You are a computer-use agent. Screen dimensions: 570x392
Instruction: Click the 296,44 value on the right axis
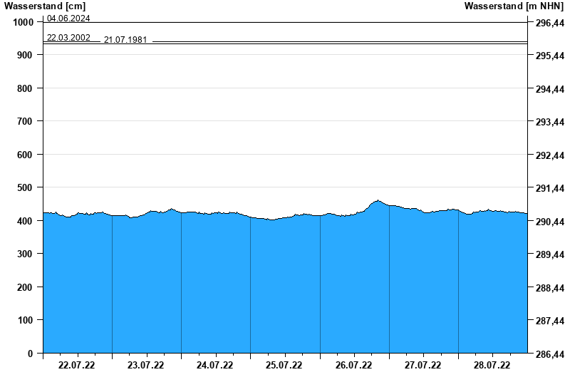(x=549, y=23)
